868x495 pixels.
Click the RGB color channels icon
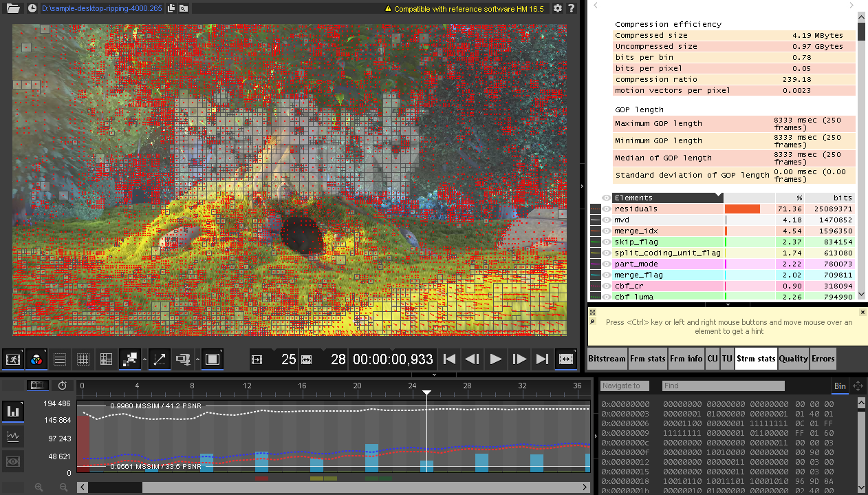coord(36,359)
